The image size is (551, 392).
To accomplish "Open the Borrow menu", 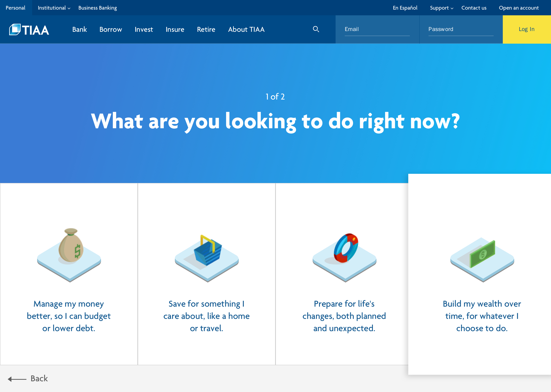I will point(111,29).
